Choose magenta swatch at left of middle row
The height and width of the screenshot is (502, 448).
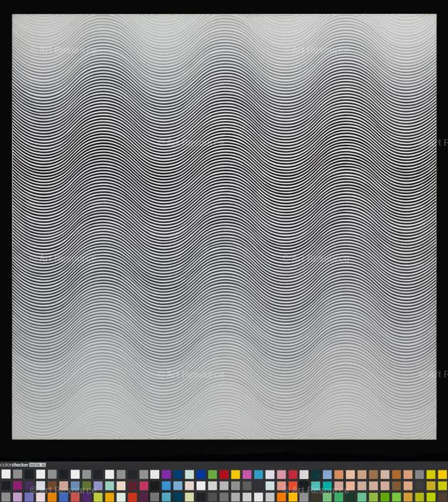click(x=17, y=486)
